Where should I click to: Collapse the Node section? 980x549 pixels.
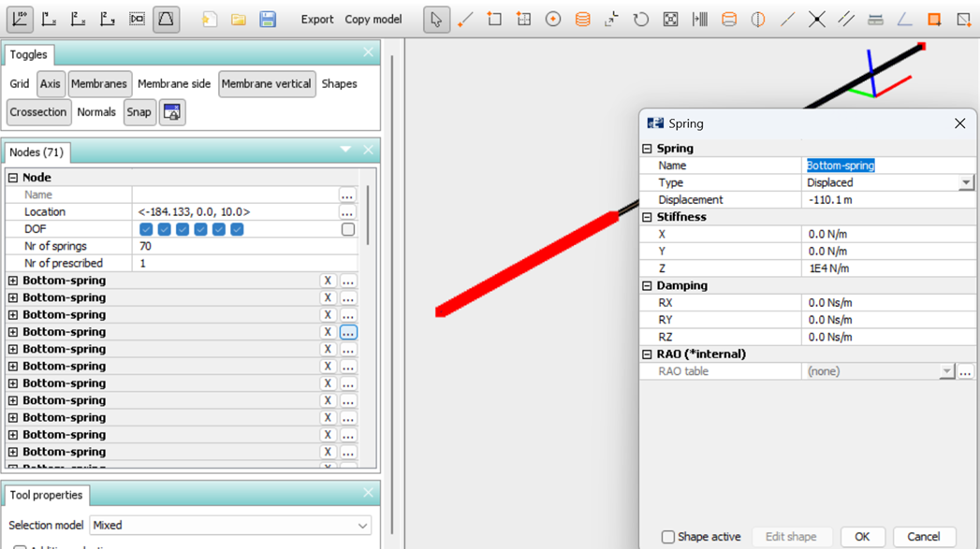click(13, 178)
